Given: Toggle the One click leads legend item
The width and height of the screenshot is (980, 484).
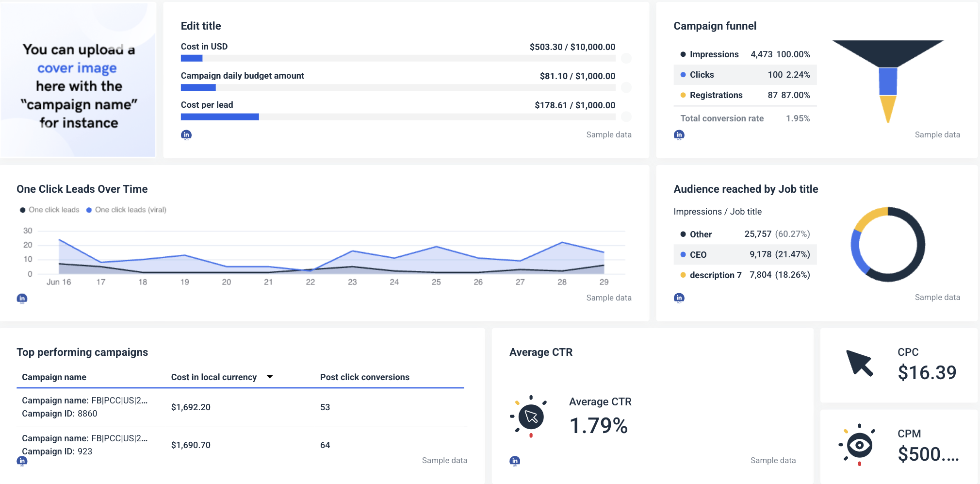Looking at the screenshot, I should 49,209.
